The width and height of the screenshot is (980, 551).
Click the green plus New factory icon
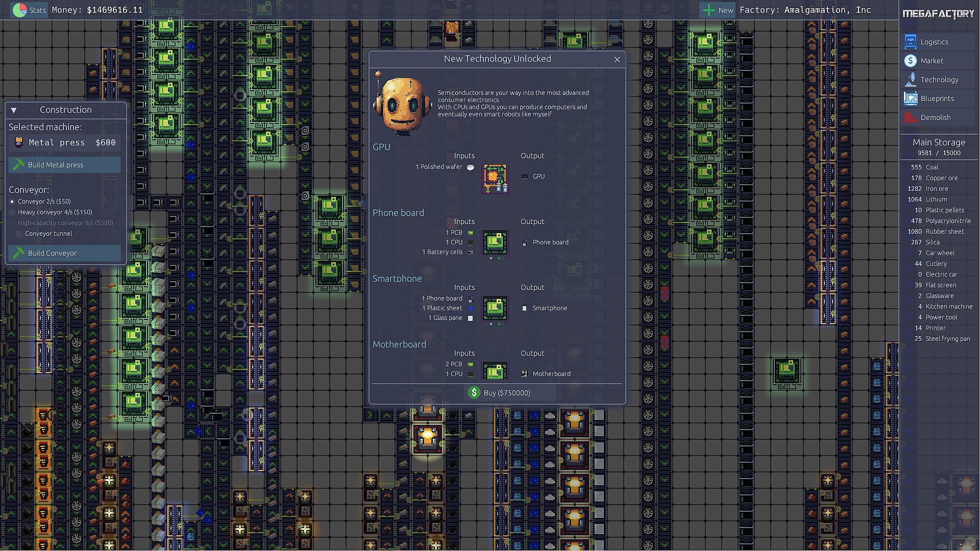click(x=708, y=10)
